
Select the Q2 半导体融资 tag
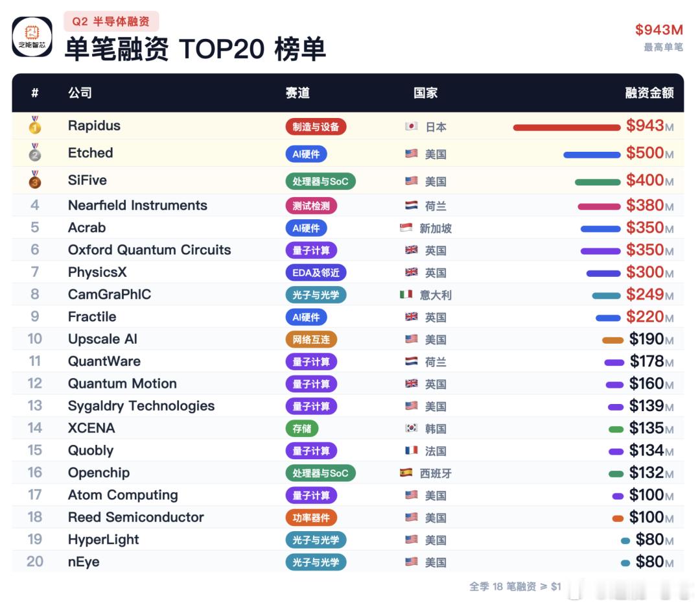point(111,21)
